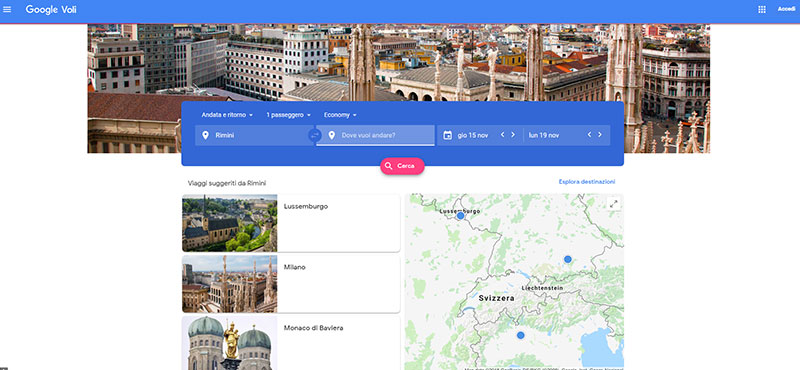Click the Viaggi suggeriti da Rimini heading
This screenshot has height=370, width=800.
coord(227,183)
